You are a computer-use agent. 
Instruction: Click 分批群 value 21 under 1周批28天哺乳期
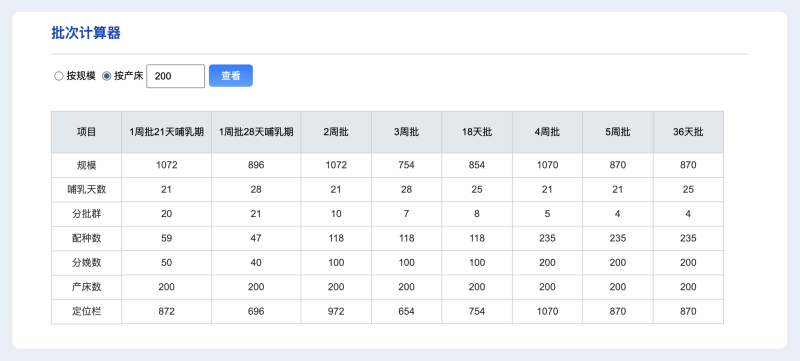point(256,214)
